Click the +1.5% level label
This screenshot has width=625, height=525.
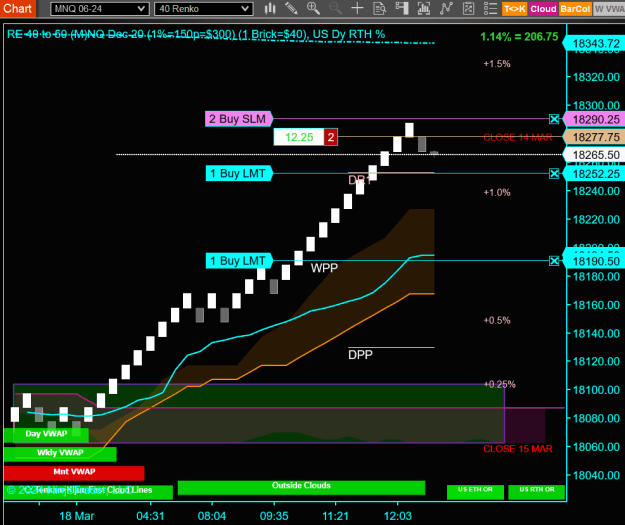click(x=497, y=64)
